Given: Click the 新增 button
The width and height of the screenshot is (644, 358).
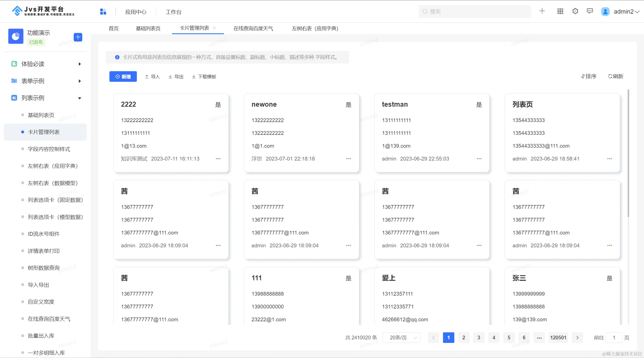Looking at the screenshot, I should (123, 76).
